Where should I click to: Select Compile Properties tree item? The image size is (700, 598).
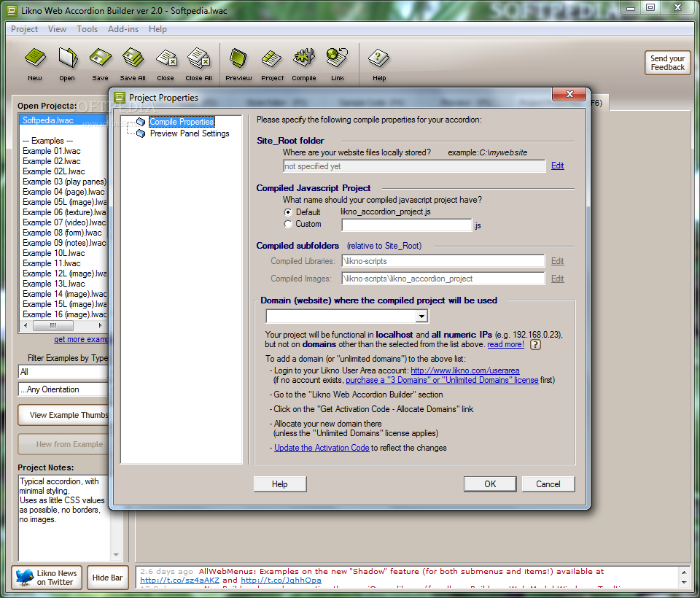point(182,122)
